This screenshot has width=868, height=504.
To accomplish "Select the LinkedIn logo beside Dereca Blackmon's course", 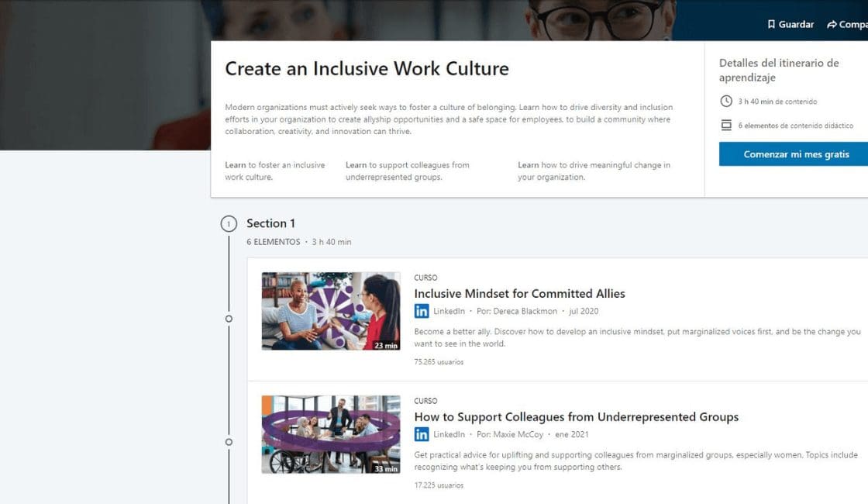I will coord(421,310).
